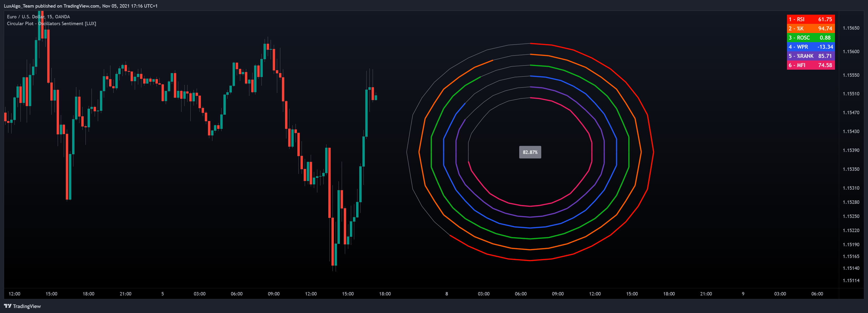Click price label 1.15190 on the axis
This screenshot has width=868, height=313.
(851, 244)
